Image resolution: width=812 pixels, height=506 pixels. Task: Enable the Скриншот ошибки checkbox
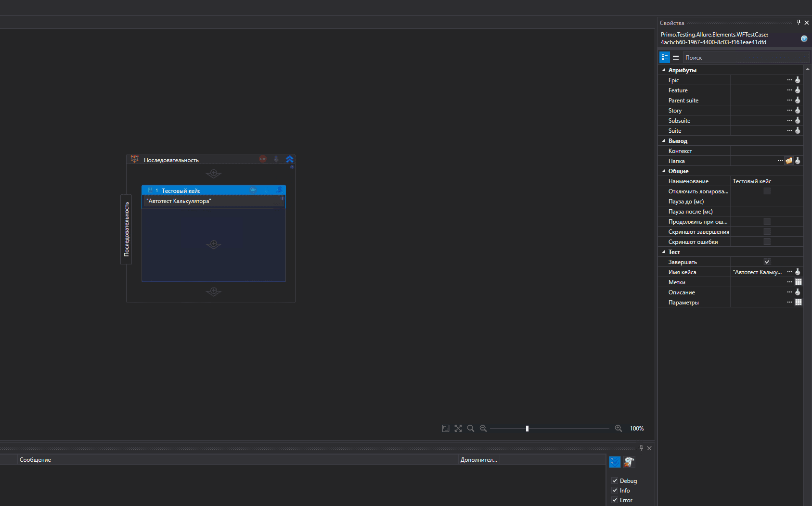[767, 242]
